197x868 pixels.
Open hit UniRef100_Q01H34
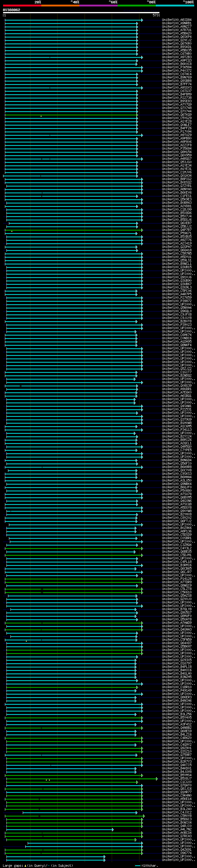point(177,176)
